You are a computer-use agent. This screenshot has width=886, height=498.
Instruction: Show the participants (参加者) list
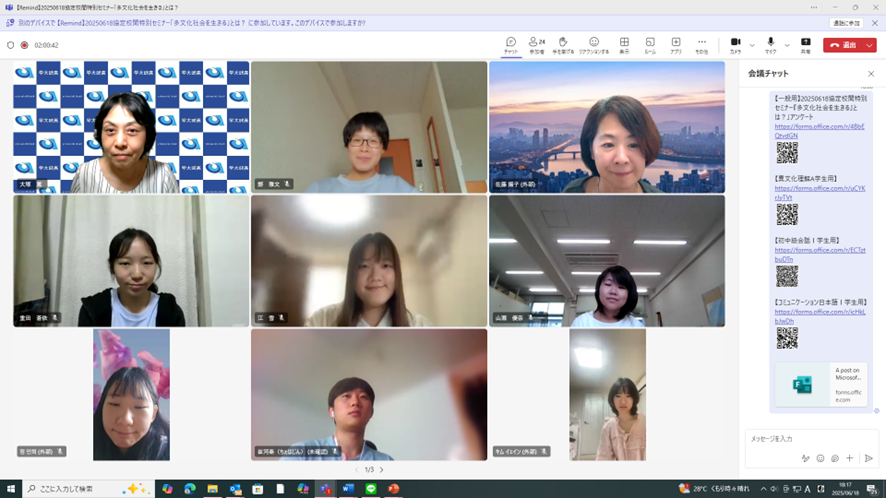coord(537,44)
